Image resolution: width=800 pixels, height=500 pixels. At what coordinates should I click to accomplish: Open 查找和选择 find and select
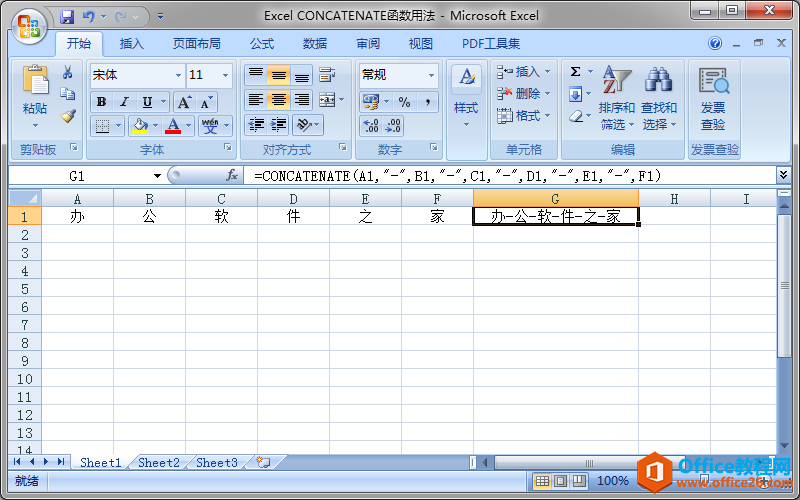point(659,97)
